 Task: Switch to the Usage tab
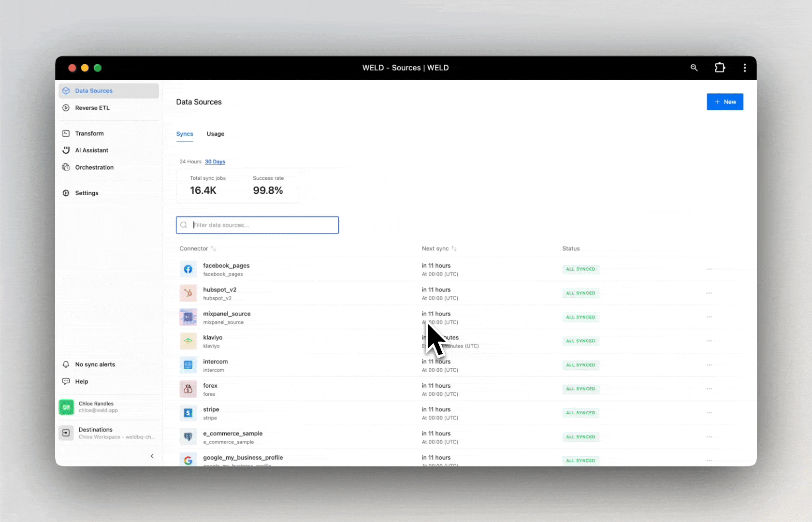[215, 134]
